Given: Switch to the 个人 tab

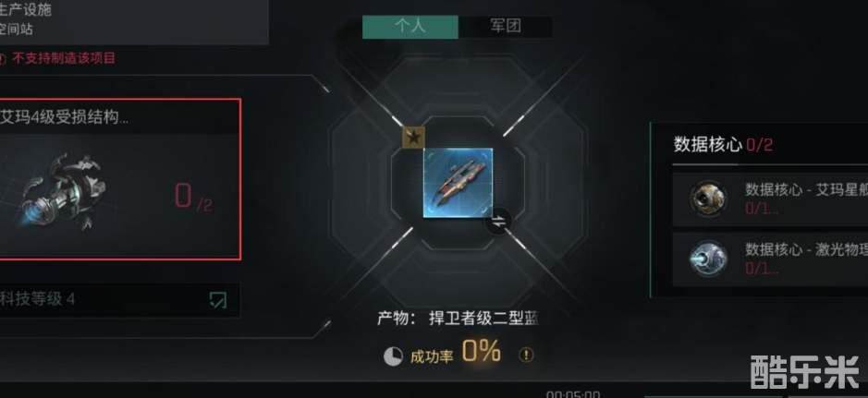Looking at the screenshot, I should [410, 27].
